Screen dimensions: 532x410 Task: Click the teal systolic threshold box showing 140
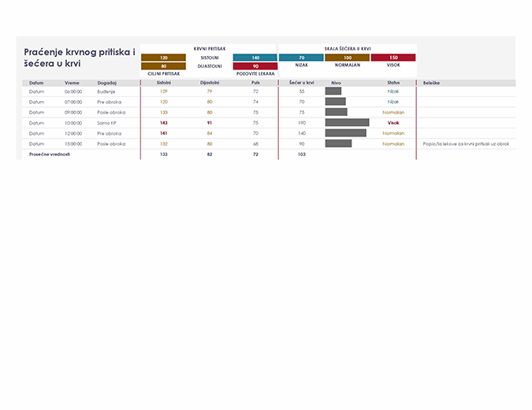coord(255,58)
